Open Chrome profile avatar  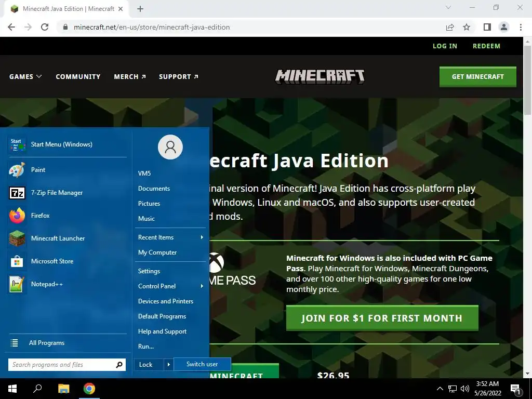(x=504, y=27)
